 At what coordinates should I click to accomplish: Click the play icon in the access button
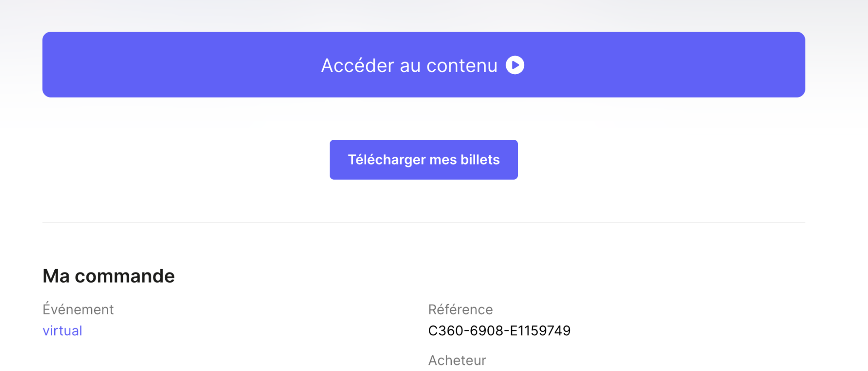tap(515, 65)
